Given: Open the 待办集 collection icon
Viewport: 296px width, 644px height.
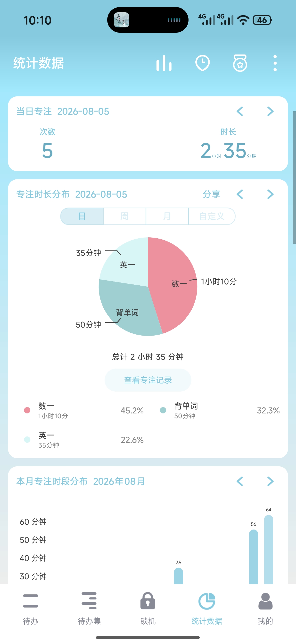Looking at the screenshot, I should 89,601.
